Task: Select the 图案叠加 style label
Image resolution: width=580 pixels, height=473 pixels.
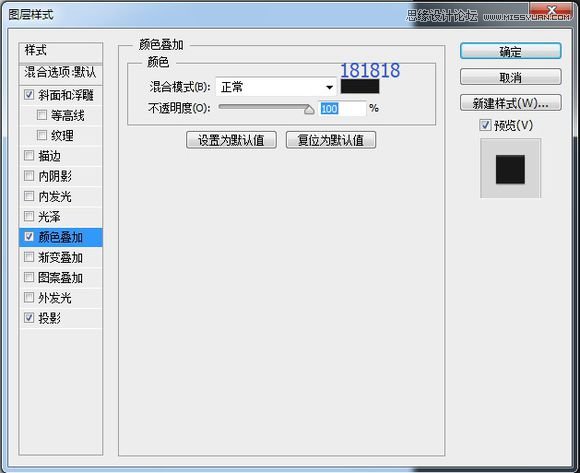Action: pyautogui.click(x=61, y=278)
